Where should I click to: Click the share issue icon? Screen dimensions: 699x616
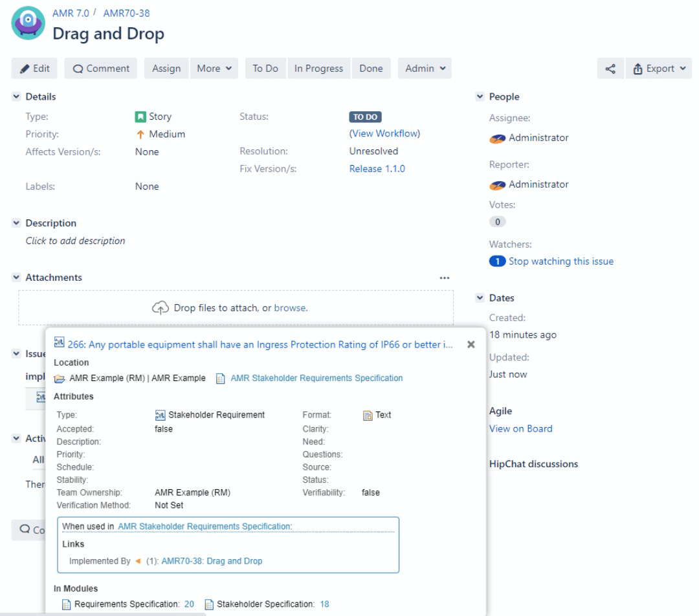(x=609, y=68)
